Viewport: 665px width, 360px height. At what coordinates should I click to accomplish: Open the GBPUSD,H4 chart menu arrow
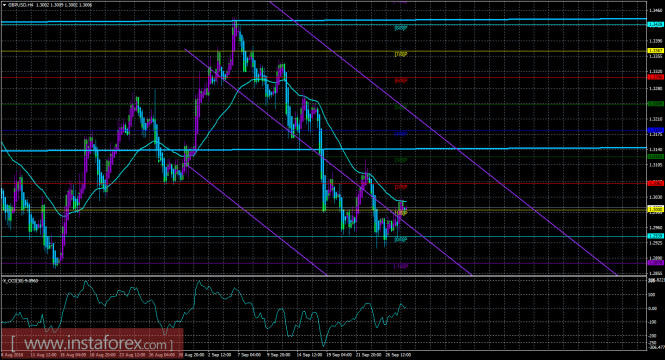[4, 5]
